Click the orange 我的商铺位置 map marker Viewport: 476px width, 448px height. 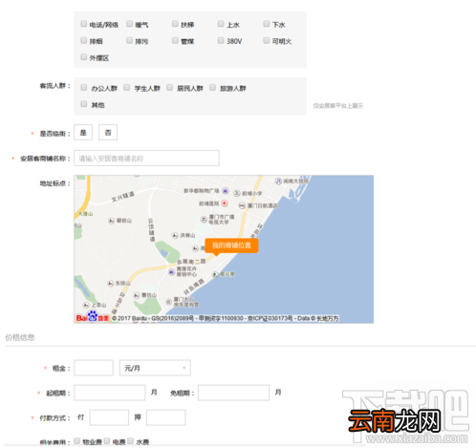point(231,245)
